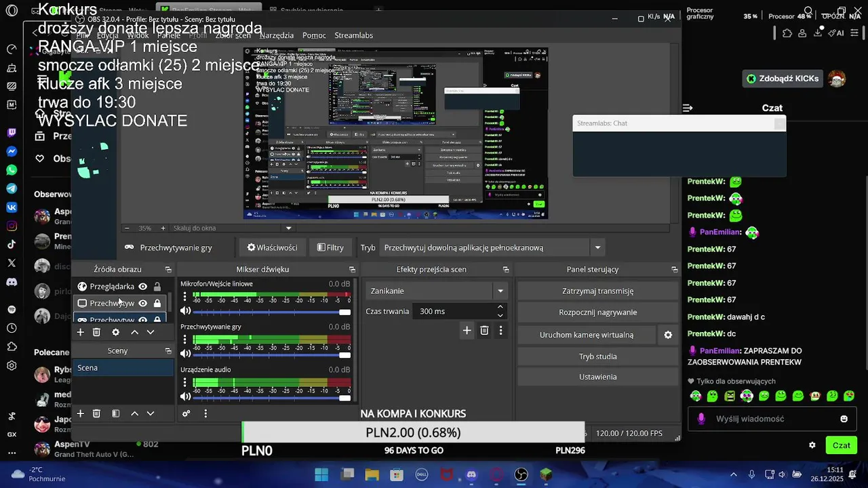Delete the selected source with trash icon
Image resolution: width=868 pixels, height=488 pixels.
96,332
